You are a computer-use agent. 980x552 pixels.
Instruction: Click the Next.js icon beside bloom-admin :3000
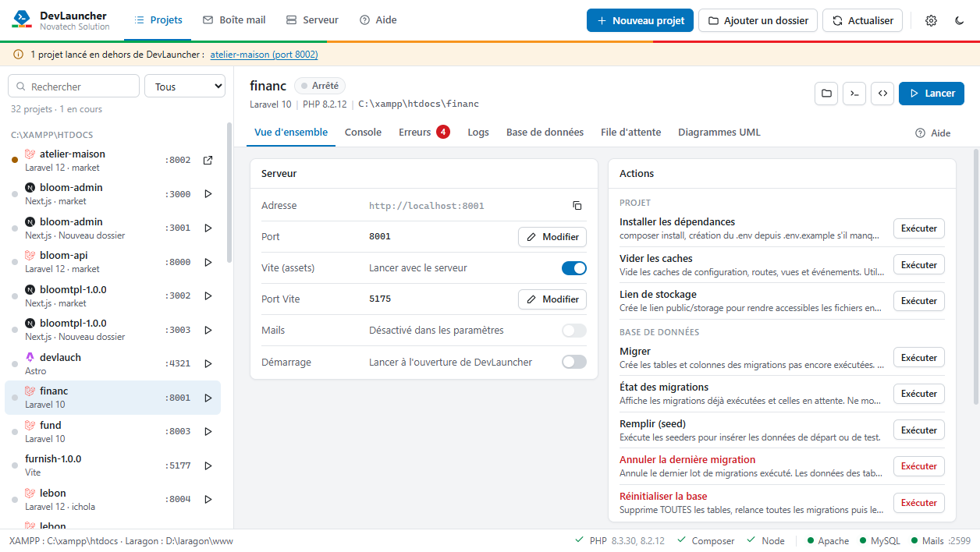(30, 188)
